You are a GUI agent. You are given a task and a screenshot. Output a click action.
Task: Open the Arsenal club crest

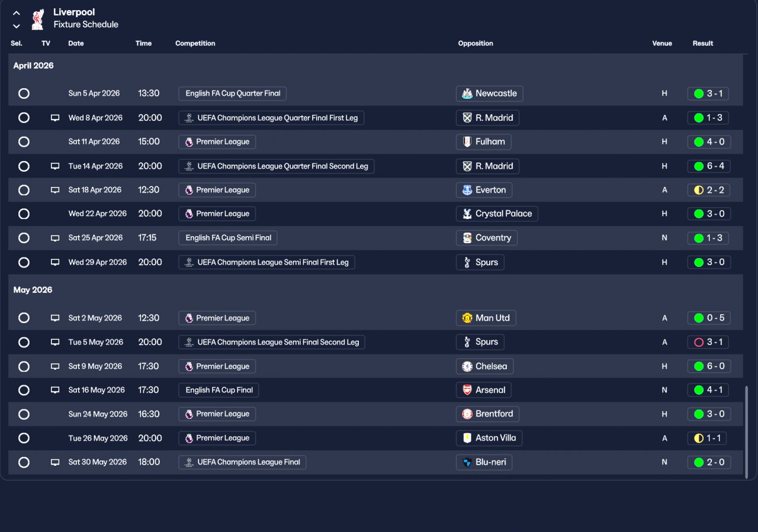pos(467,390)
